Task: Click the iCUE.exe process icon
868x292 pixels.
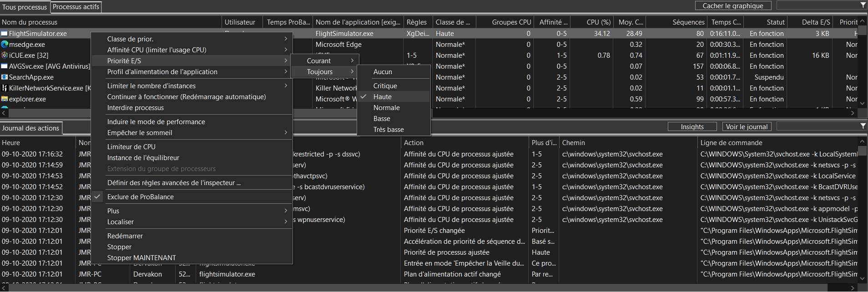Action: (x=5, y=55)
